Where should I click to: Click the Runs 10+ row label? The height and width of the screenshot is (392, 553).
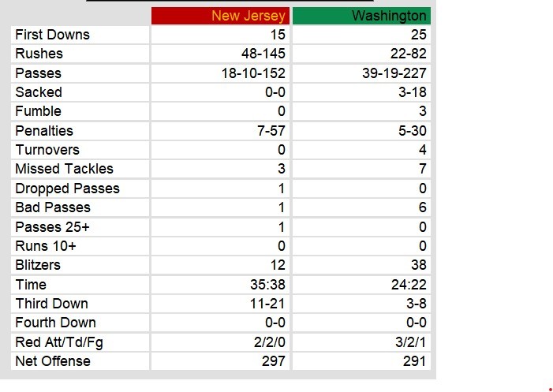[46, 246]
